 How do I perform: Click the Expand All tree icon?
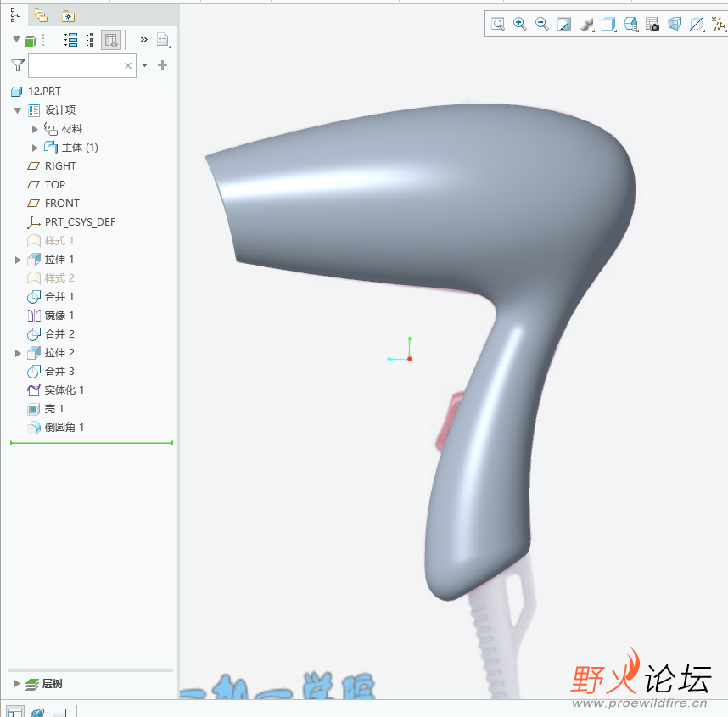(x=71, y=40)
